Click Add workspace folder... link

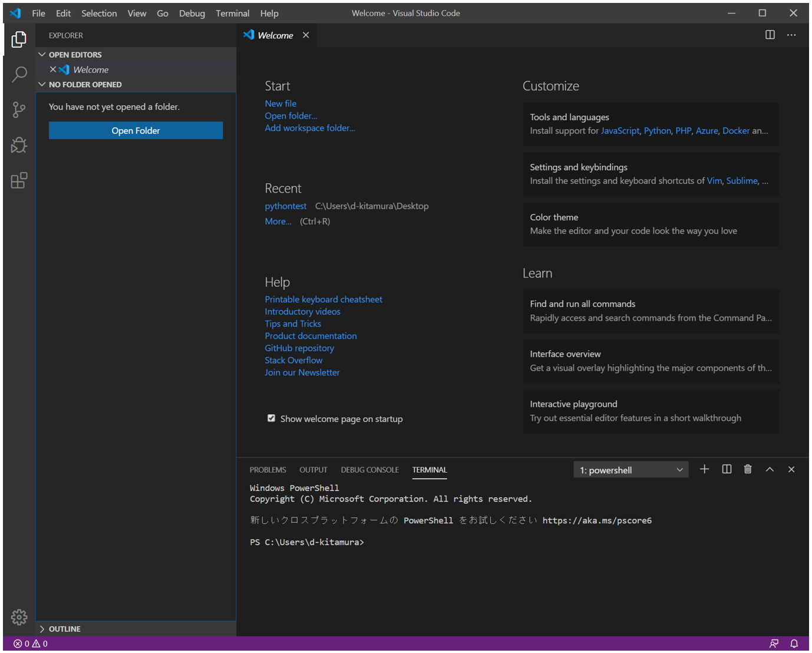pos(310,128)
